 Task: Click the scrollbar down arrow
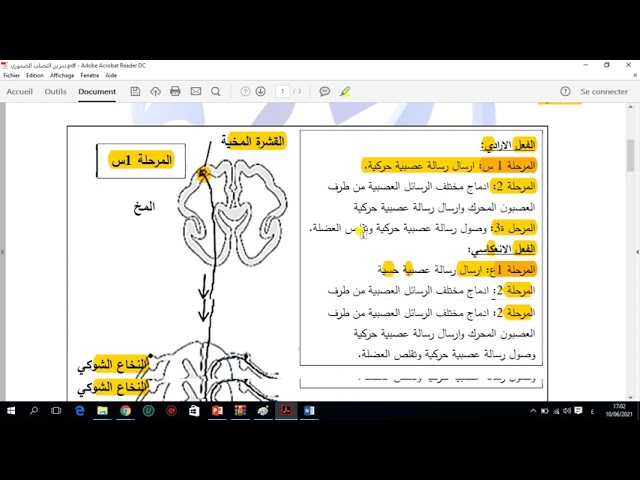point(631,397)
